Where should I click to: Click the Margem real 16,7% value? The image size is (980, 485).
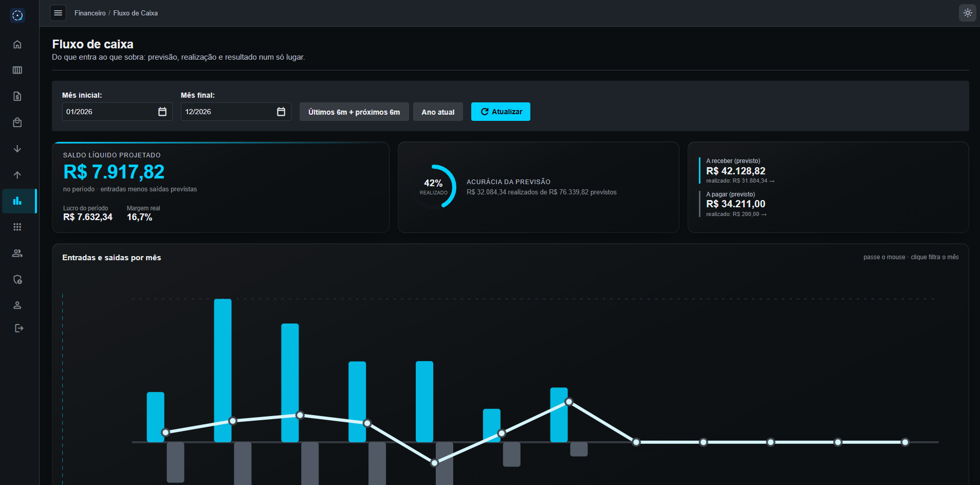[x=140, y=217]
